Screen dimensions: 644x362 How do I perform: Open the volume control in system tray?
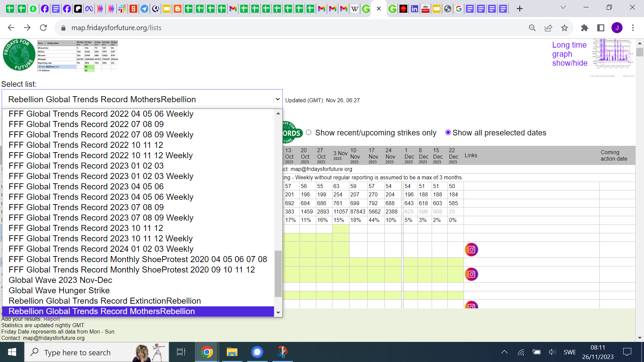(x=552, y=352)
